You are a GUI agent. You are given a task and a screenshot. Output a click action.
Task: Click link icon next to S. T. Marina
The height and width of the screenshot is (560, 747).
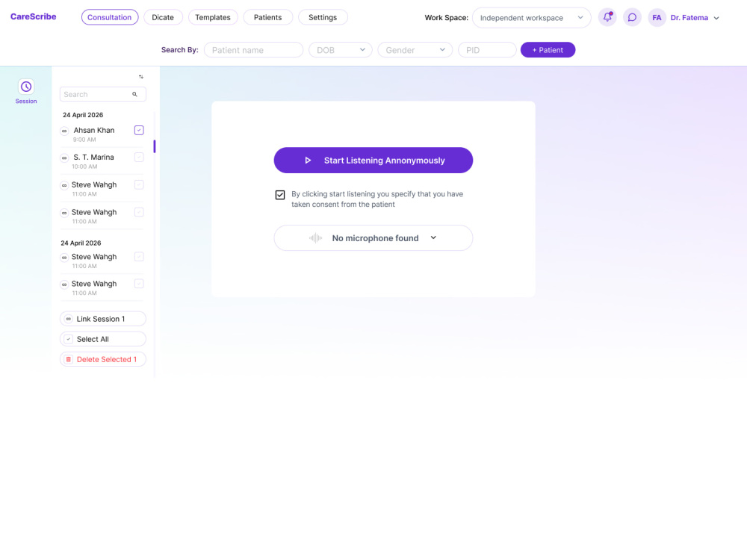click(x=64, y=158)
